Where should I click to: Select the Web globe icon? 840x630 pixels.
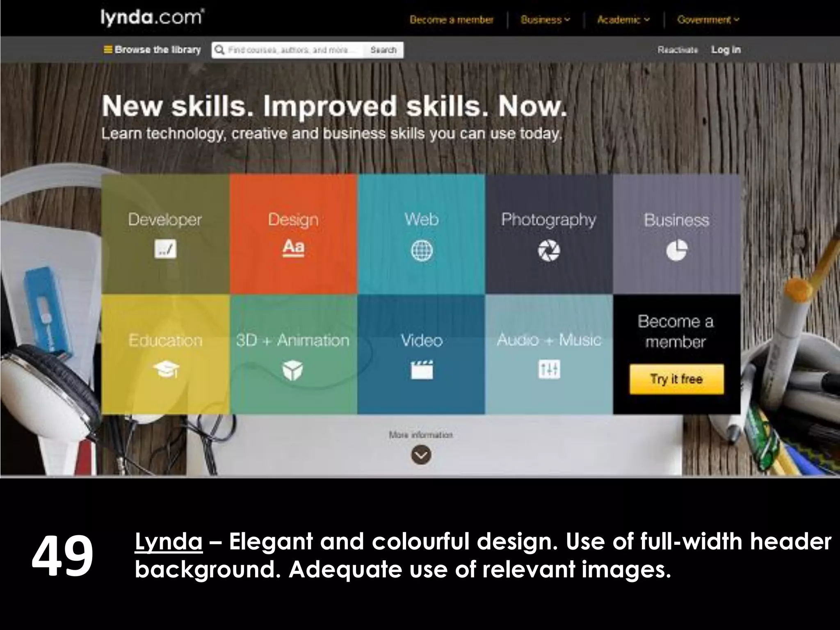(422, 250)
